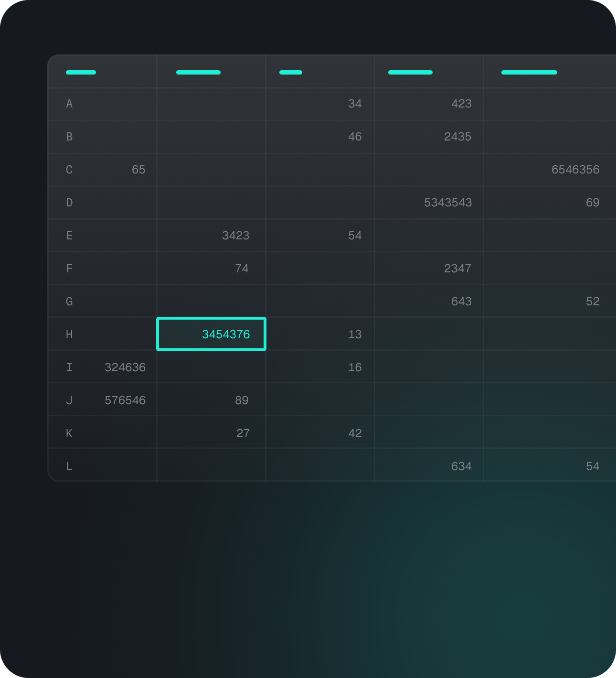
Task: Click the cell containing 5343543
Action: (447, 203)
